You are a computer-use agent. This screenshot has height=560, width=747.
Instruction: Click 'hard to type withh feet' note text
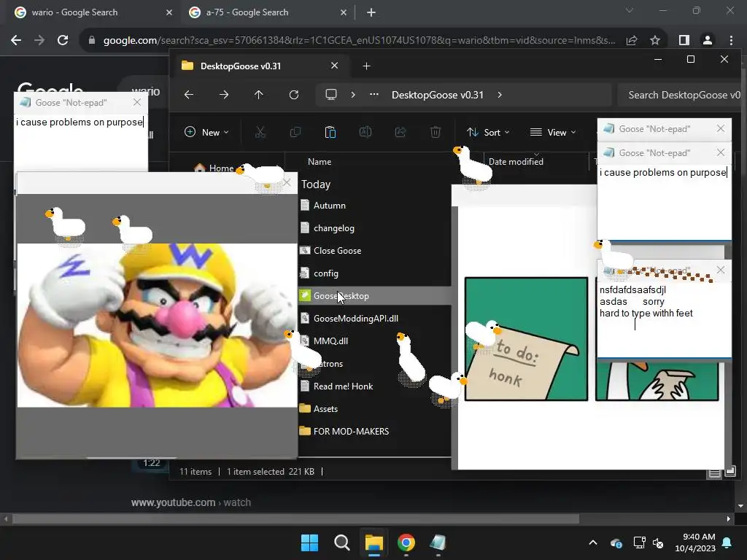point(646,314)
